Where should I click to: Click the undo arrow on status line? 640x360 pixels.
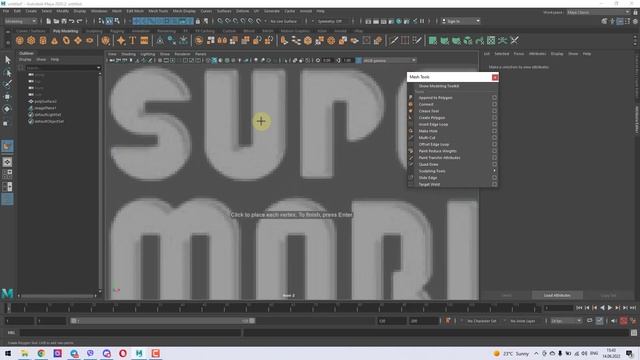point(72,21)
